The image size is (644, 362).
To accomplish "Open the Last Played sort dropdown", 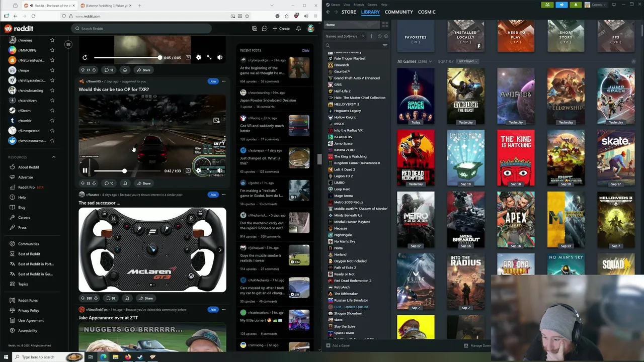I will 467,61.
